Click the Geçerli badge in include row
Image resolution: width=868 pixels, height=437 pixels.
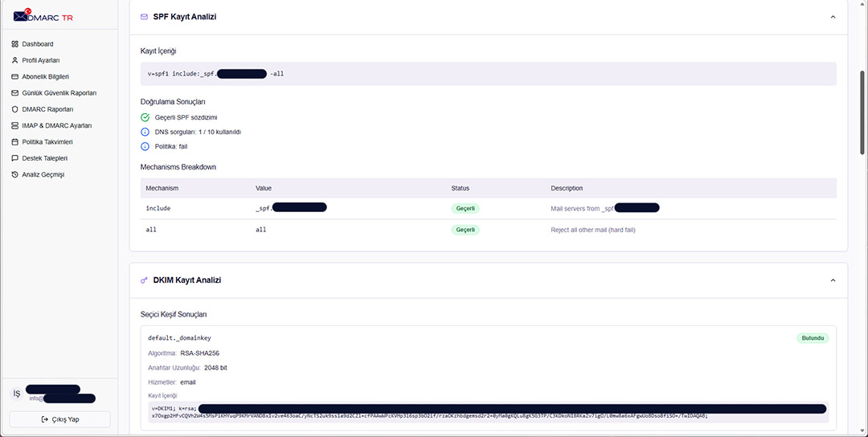[x=465, y=208]
